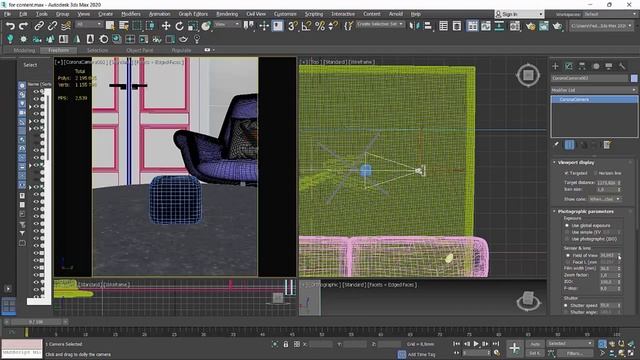Open the Arnold menu
The width and height of the screenshot is (640, 360).
tap(396, 14)
